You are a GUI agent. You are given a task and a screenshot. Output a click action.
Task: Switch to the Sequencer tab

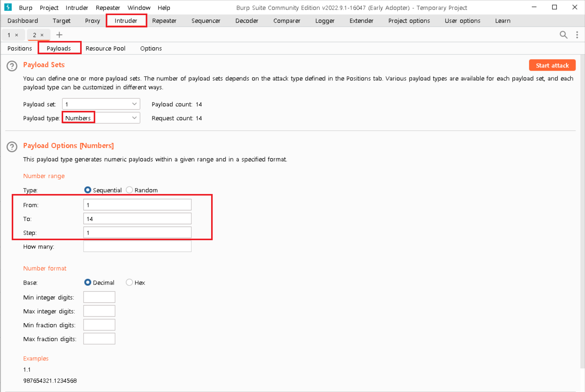click(206, 21)
